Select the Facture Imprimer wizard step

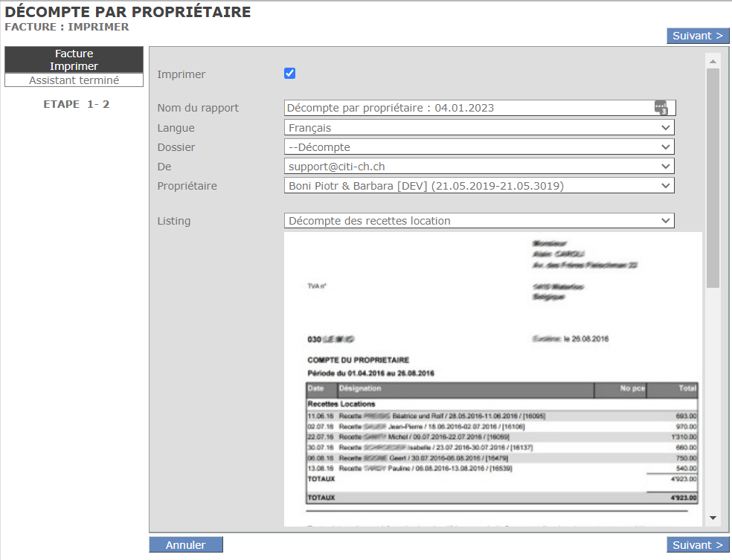74,59
